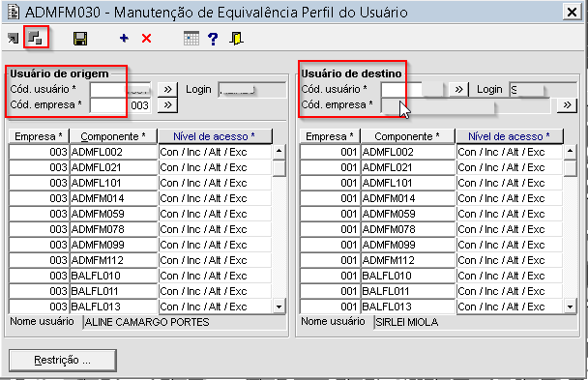
Task: Select ADMFM112 in destination table
Action: 407,260
